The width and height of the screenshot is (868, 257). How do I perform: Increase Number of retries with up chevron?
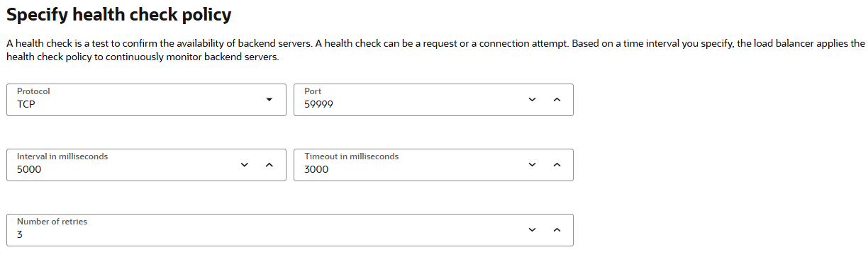pyautogui.click(x=557, y=230)
